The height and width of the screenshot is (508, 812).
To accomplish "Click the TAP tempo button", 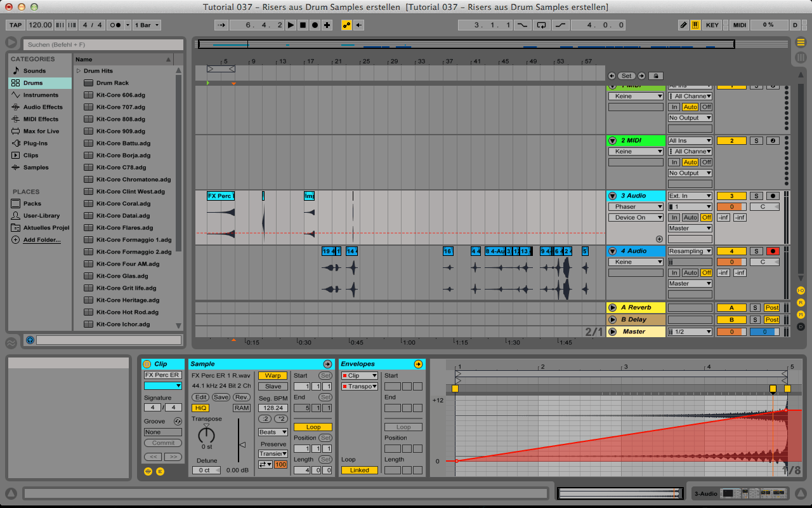I will pos(15,25).
